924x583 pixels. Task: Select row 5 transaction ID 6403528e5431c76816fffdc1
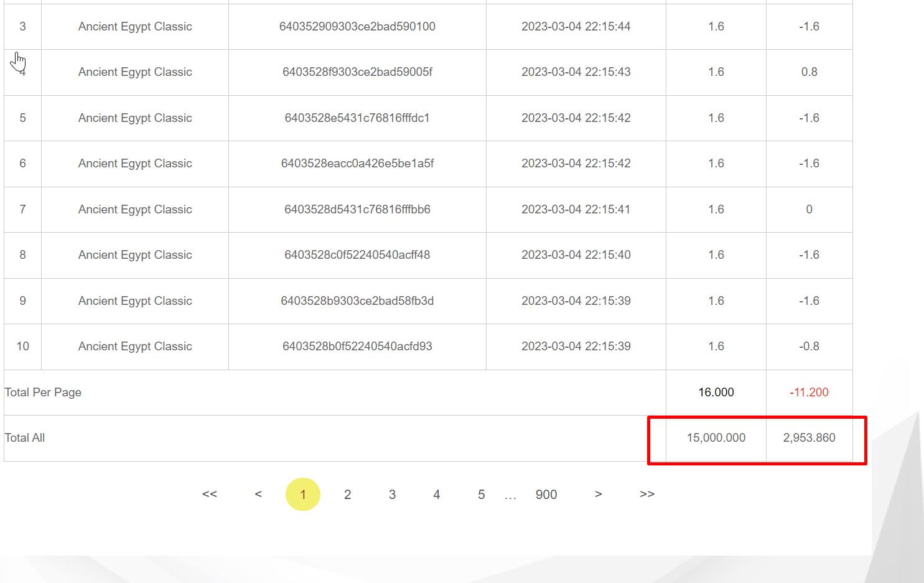(x=357, y=118)
